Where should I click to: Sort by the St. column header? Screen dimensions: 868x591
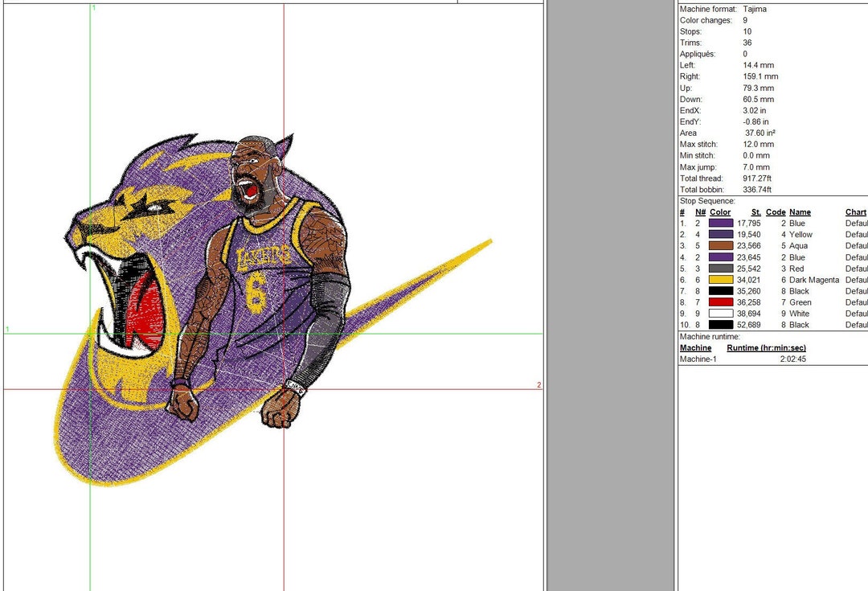coord(754,211)
